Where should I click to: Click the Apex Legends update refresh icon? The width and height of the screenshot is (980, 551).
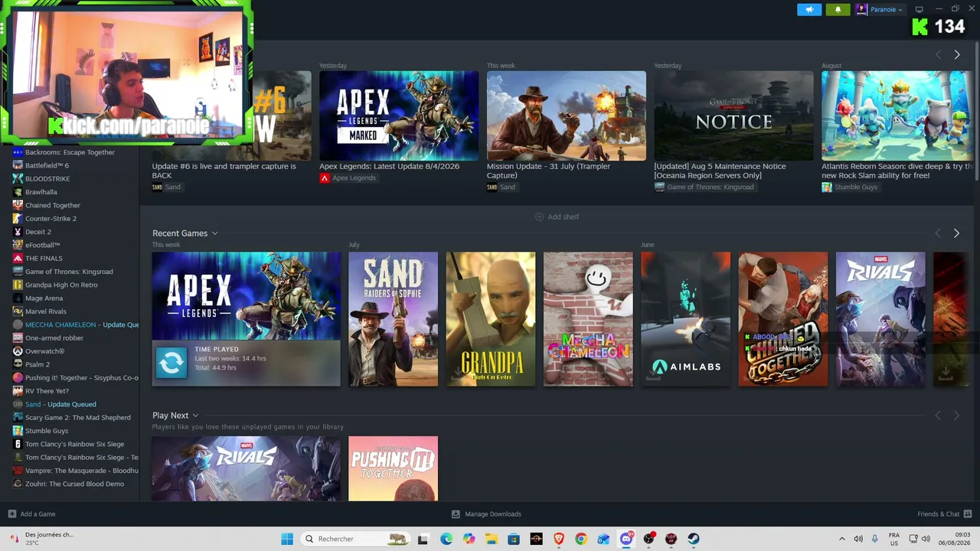pyautogui.click(x=171, y=363)
